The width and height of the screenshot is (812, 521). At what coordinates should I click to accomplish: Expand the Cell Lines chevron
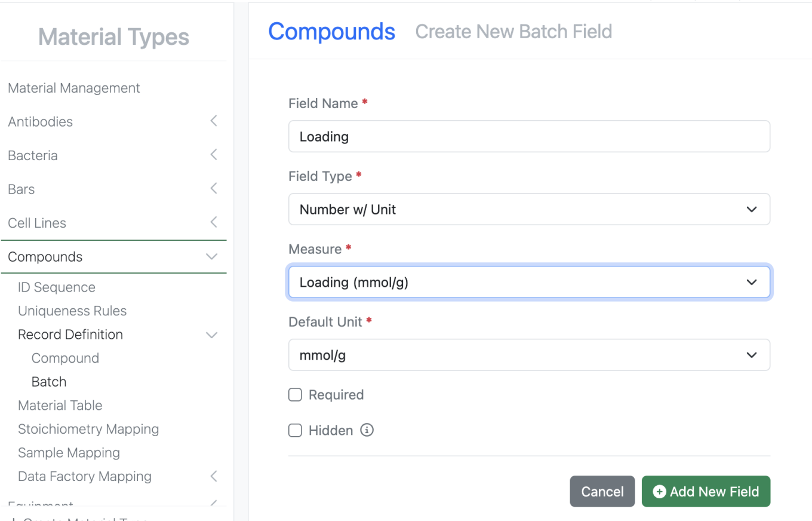(214, 223)
